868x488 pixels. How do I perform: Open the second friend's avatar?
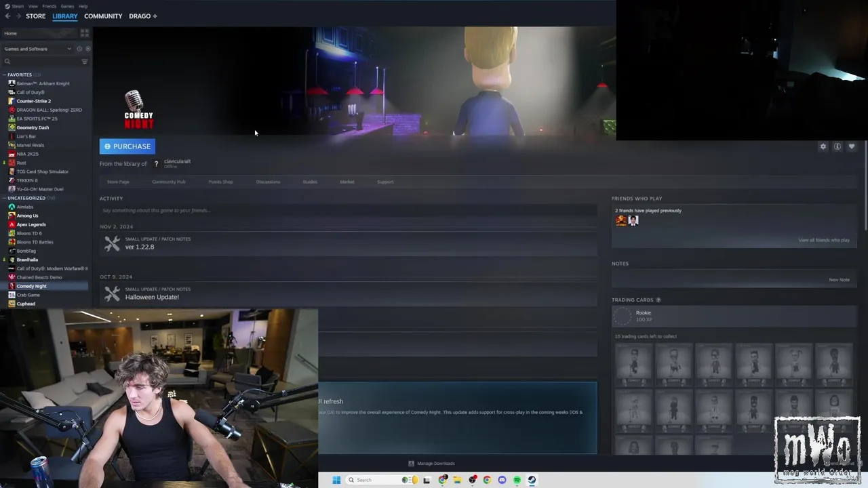tap(633, 220)
